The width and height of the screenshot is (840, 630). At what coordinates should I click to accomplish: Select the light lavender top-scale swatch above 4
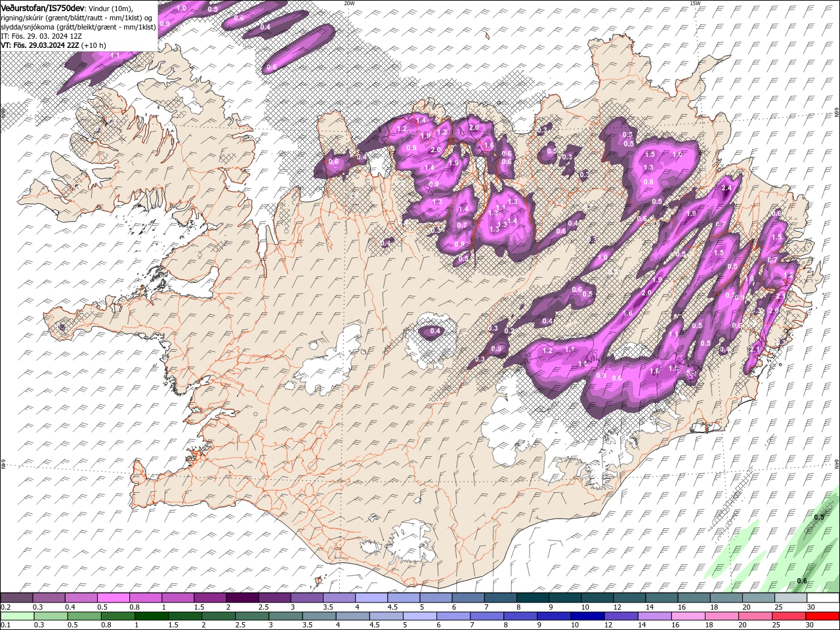[x=371, y=598]
